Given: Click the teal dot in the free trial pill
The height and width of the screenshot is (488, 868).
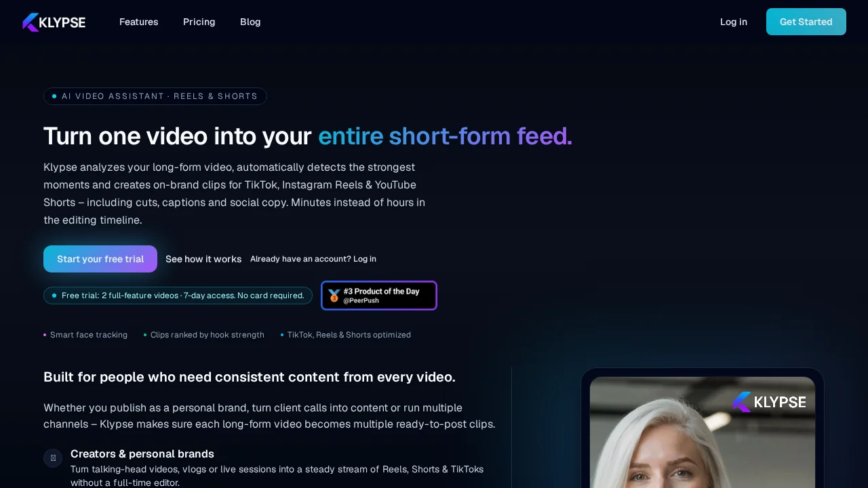Looking at the screenshot, I should point(54,296).
